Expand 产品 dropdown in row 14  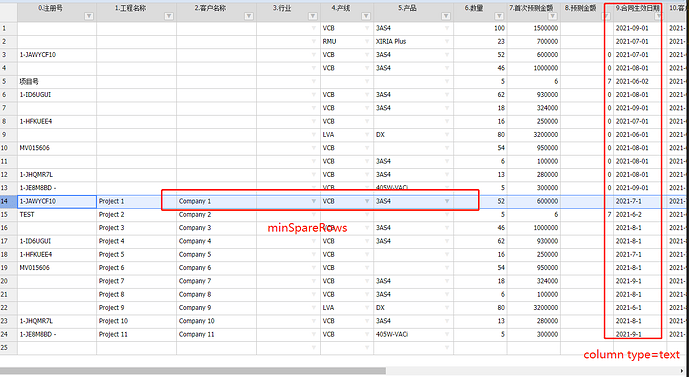click(x=447, y=201)
